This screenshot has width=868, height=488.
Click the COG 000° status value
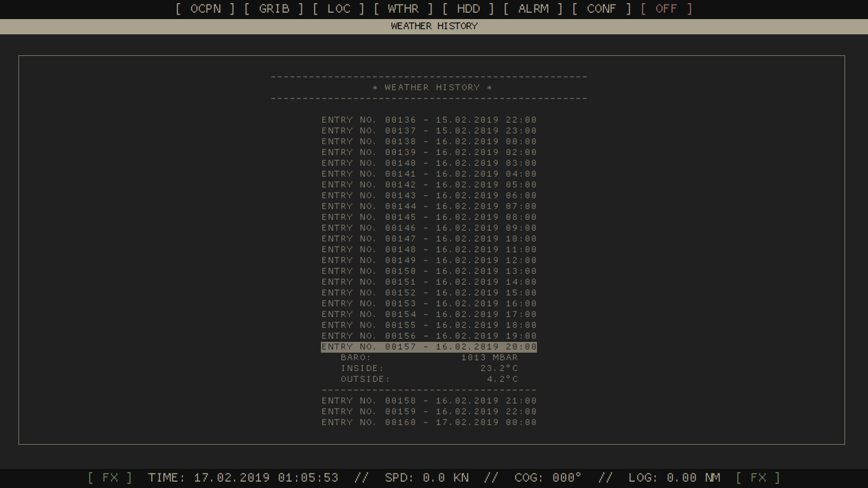(x=548, y=477)
